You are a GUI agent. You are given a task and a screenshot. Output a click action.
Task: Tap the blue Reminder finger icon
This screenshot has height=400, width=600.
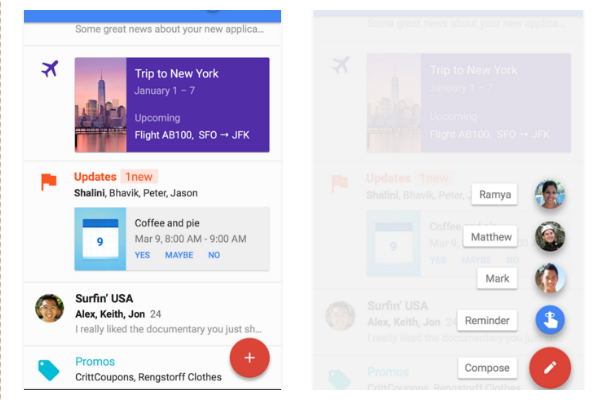550,320
